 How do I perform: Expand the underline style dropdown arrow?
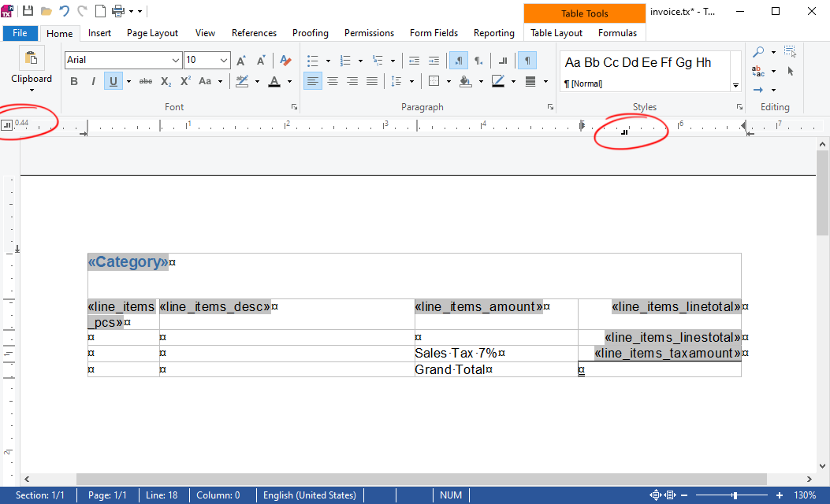click(x=128, y=81)
